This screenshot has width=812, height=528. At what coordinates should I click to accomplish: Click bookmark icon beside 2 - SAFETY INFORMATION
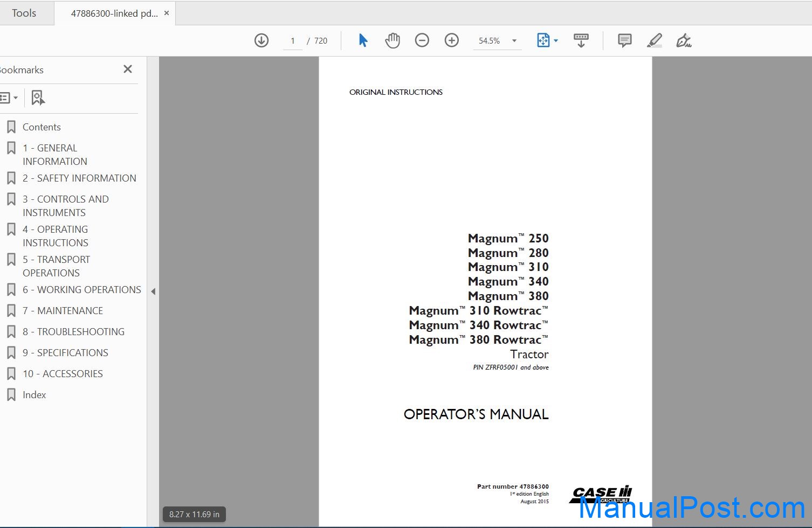(x=11, y=178)
